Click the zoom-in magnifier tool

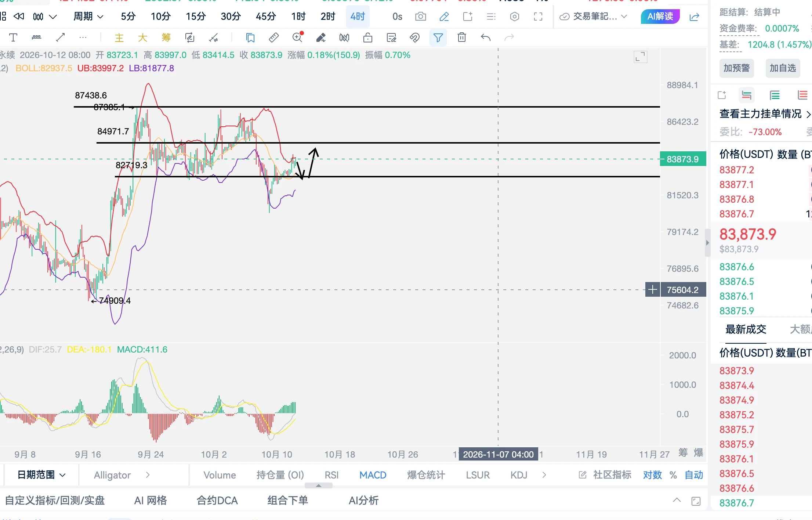[x=297, y=37]
